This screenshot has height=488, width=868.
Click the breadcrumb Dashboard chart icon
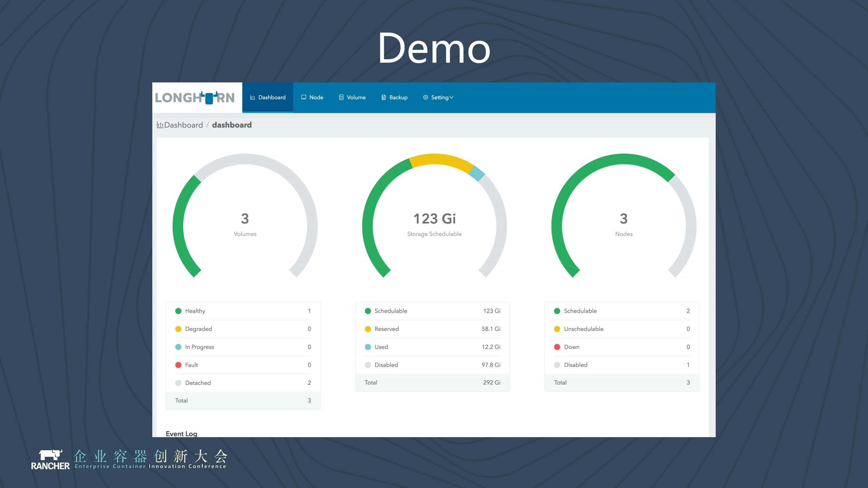pos(160,125)
